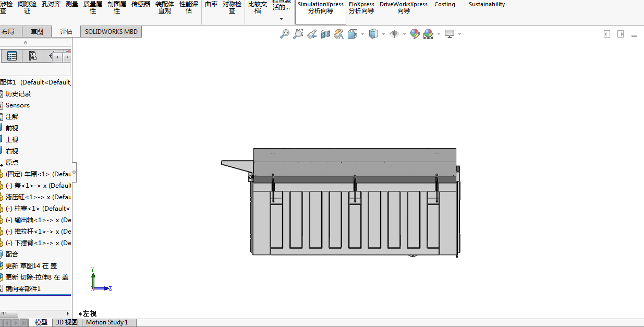Open the 3D 视图 tab
This screenshot has height=327, width=644.
tap(67, 322)
